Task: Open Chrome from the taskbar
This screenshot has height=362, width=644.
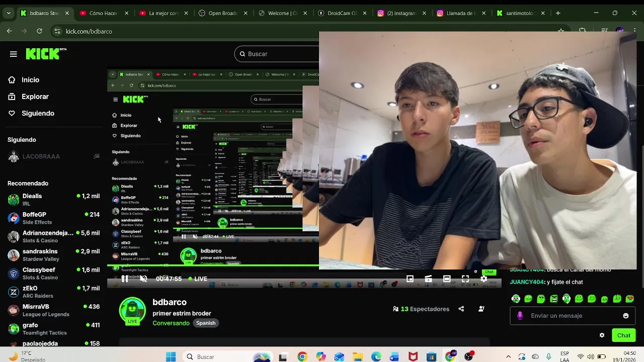Action: [x=302, y=356]
